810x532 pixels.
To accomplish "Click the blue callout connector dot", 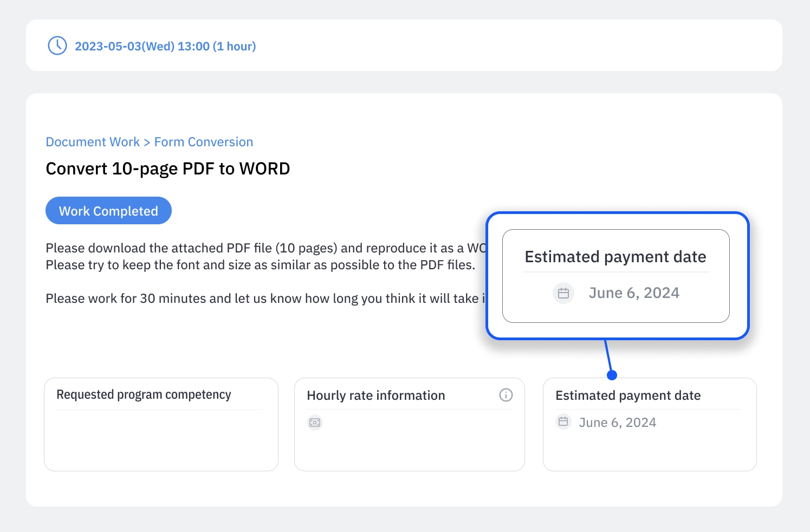I will point(612,375).
